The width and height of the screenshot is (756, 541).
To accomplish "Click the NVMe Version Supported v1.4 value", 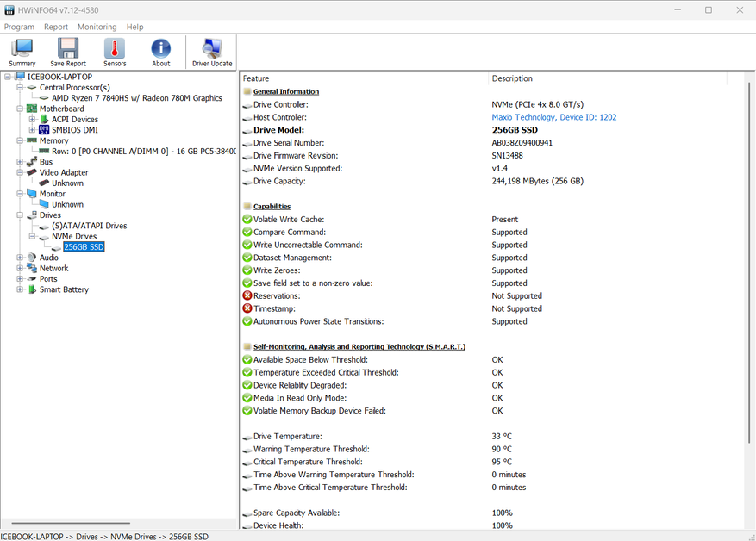I will click(499, 168).
